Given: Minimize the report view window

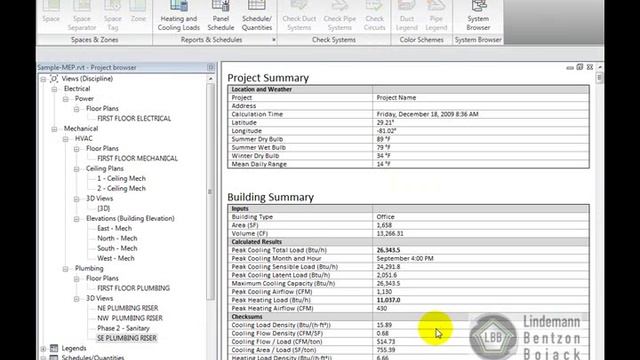Looking at the screenshot, I should point(570,67).
